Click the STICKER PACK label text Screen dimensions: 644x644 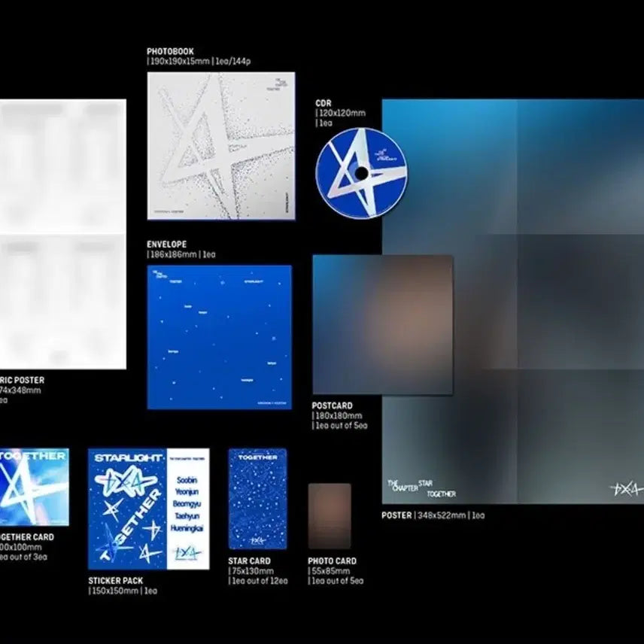[115, 581]
